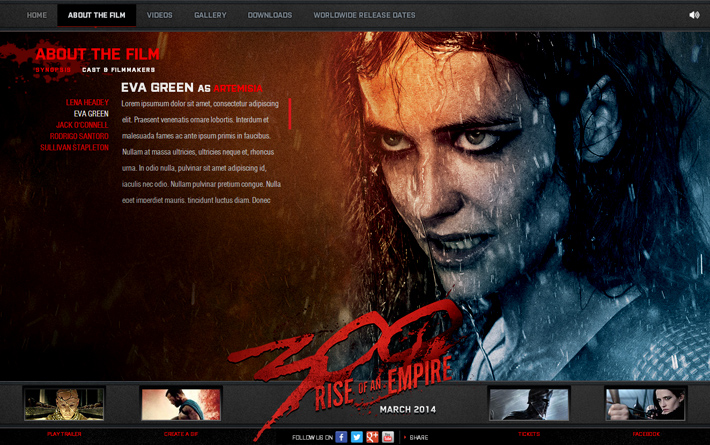Open the YouTube follow icon

(388, 437)
